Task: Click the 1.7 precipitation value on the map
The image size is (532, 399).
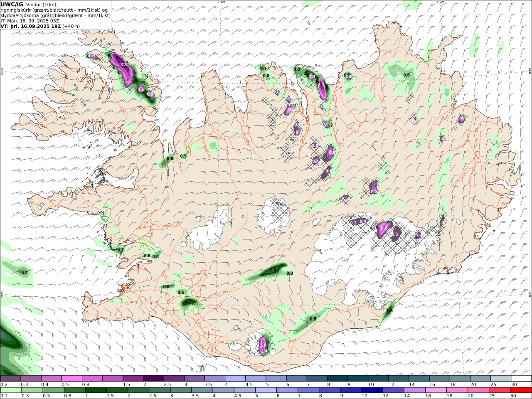Action: [x=188, y=301]
